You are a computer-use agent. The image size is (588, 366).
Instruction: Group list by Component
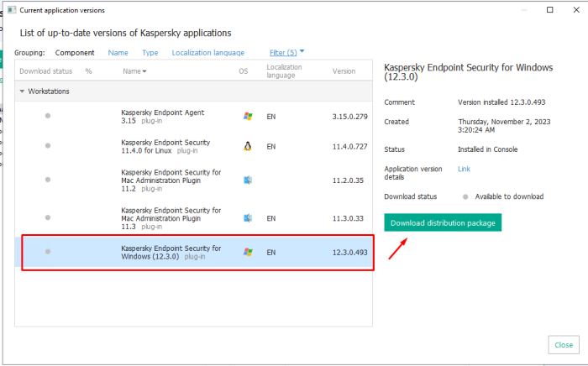[75, 52]
